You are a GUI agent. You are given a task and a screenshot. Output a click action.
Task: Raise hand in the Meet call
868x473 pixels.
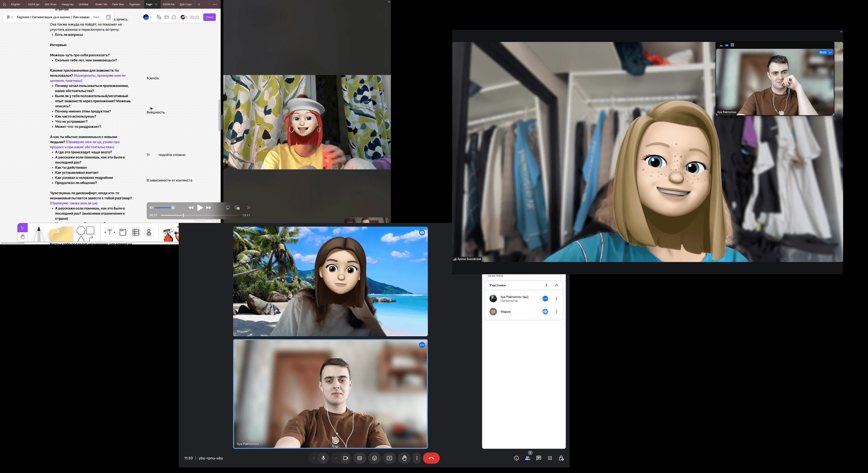(404, 458)
